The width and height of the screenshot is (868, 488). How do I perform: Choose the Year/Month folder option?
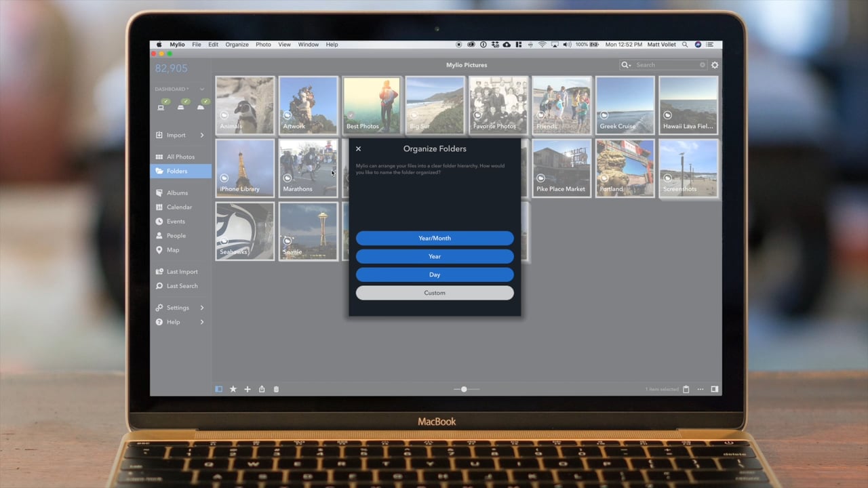[435, 238]
